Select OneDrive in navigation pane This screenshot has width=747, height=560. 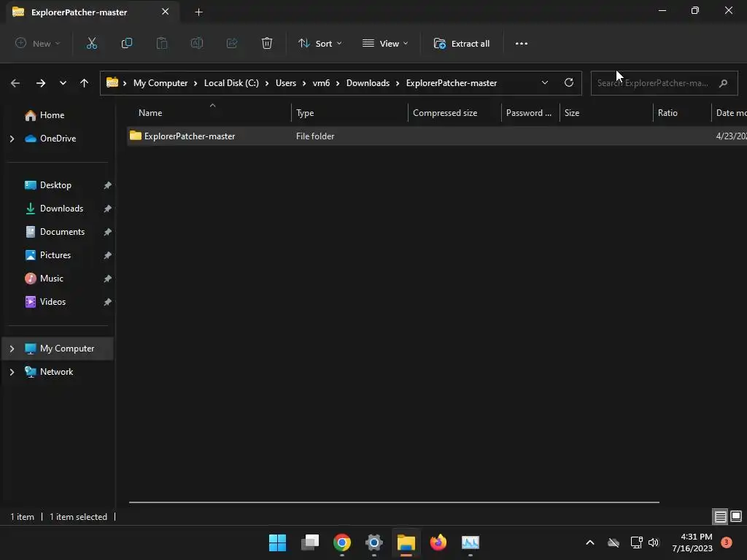(x=58, y=139)
